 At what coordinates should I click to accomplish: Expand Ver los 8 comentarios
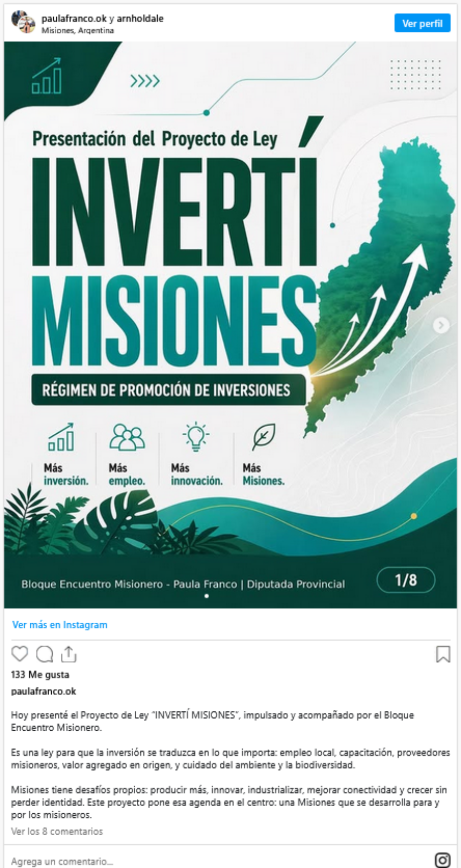coord(57,831)
